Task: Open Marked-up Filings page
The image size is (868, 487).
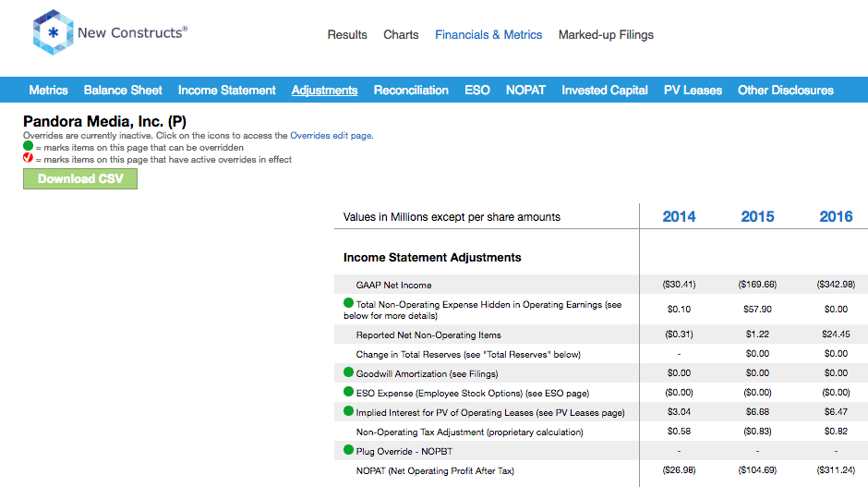Action: point(606,34)
